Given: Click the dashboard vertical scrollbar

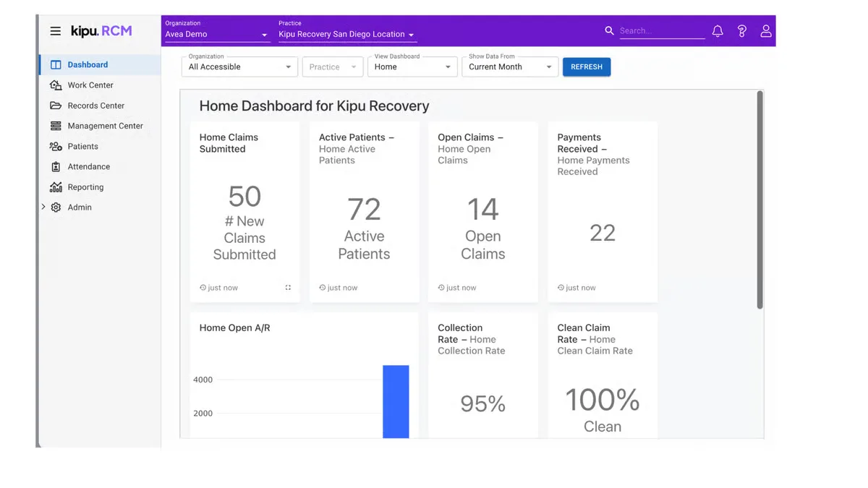Looking at the screenshot, I should [x=759, y=200].
